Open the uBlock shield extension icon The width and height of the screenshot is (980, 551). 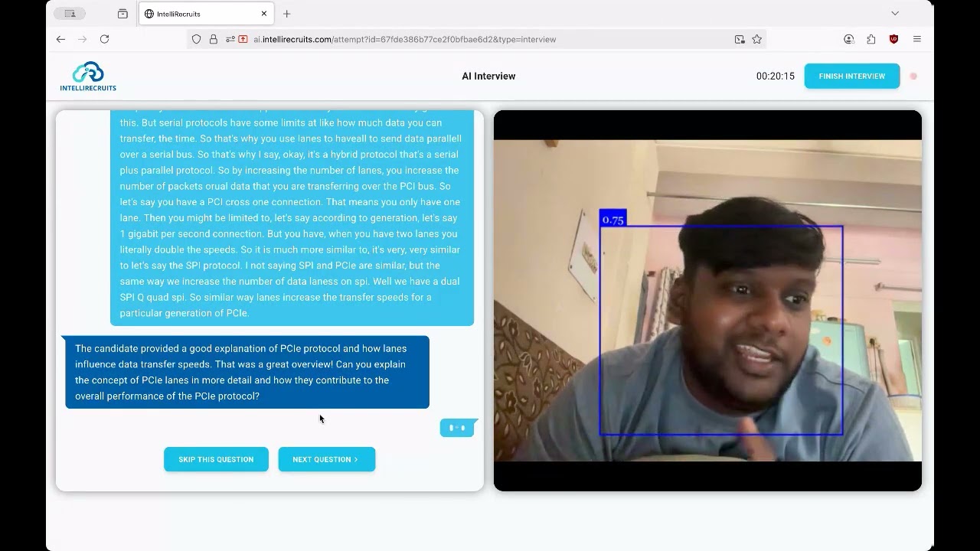coord(893,39)
